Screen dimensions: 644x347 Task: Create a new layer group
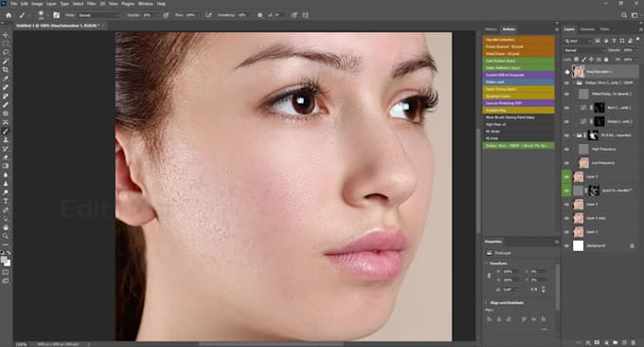pos(615,342)
